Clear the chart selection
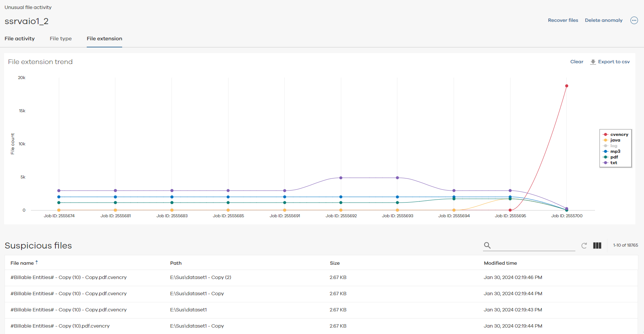This screenshot has width=644, height=334. click(577, 62)
